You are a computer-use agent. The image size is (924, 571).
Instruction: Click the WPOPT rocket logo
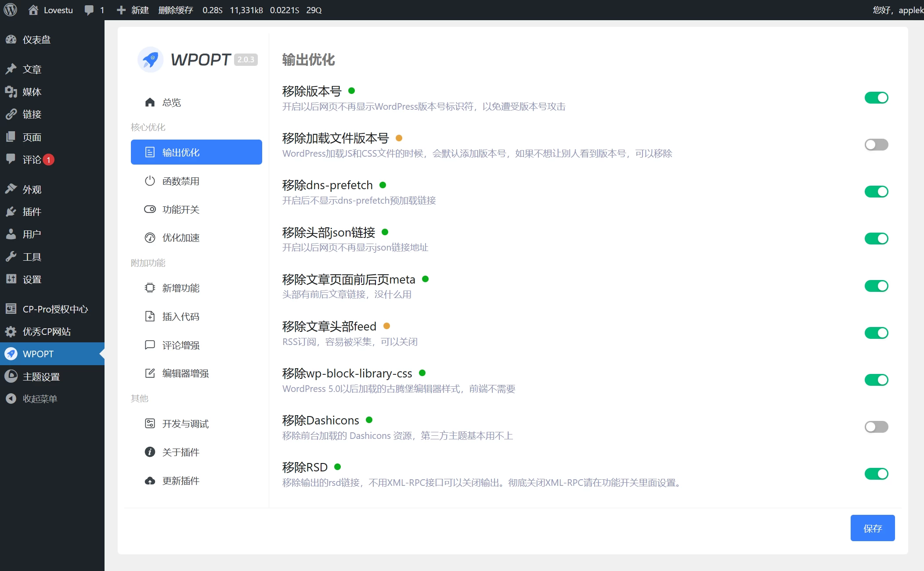151,59
